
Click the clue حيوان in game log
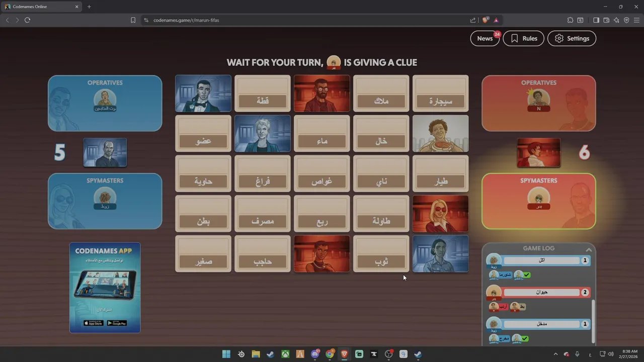coord(542,292)
